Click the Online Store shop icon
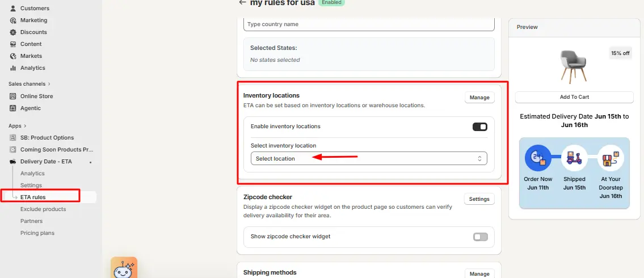This screenshot has width=644, height=278. [12, 96]
